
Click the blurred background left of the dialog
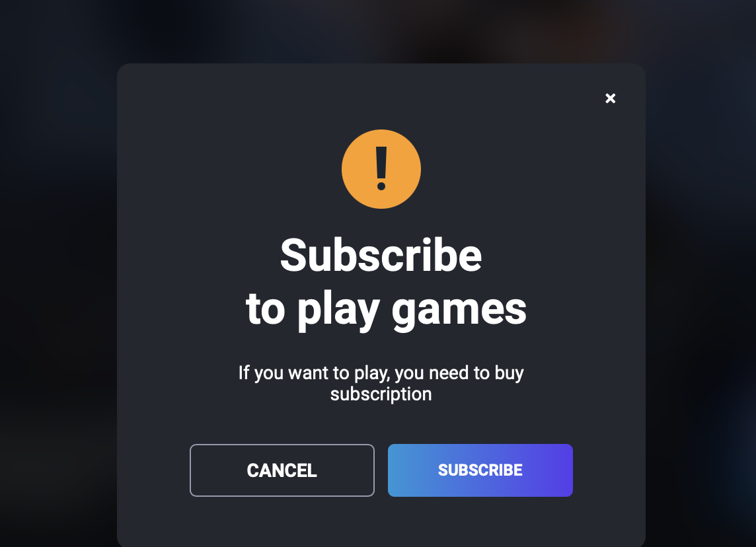pyautogui.click(x=58, y=289)
